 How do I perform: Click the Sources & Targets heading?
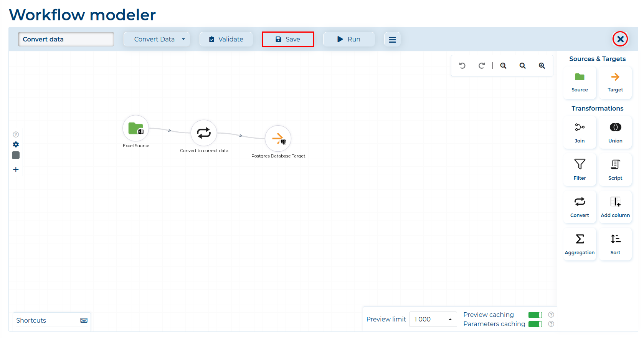point(597,59)
